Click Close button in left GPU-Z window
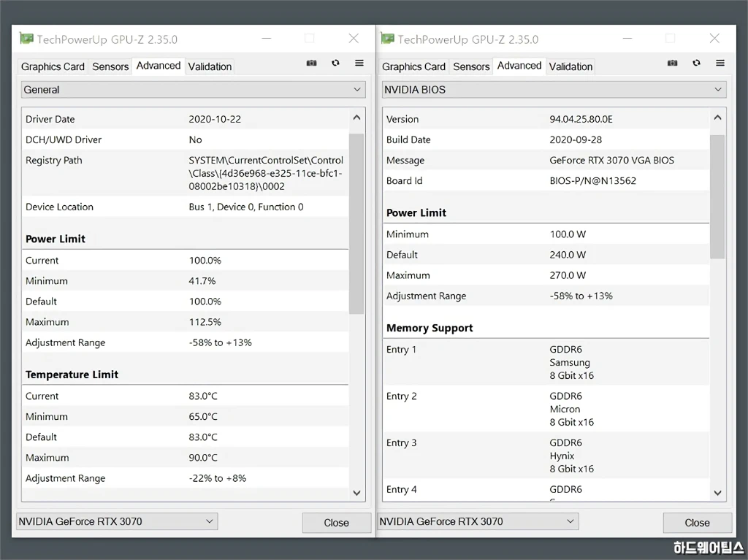Viewport: 748px width, 560px height. [x=336, y=523]
